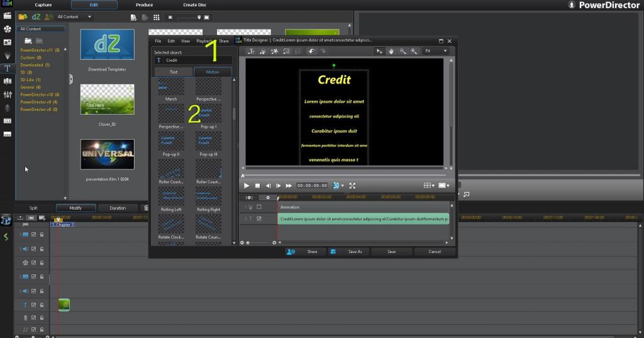Go to the Capture module
This screenshot has width=644, height=338.
pyautogui.click(x=43, y=5)
